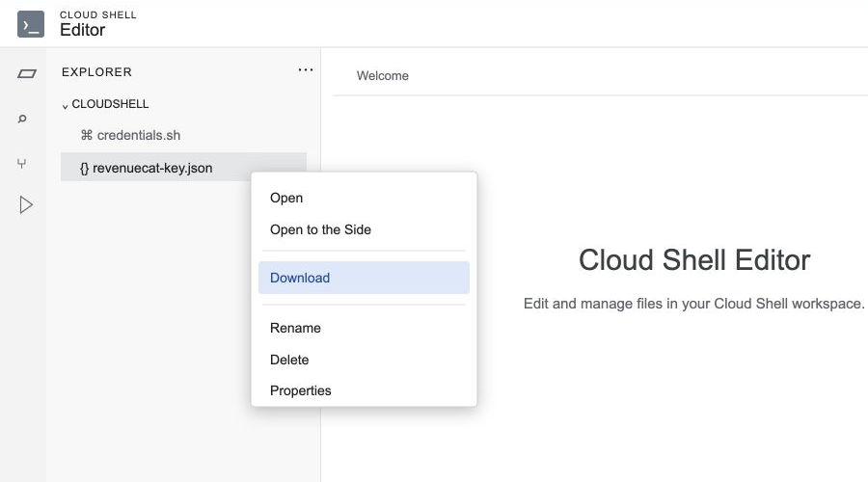868x482 pixels.
Task: Open the Source Control branch icon
Action: click(21, 163)
